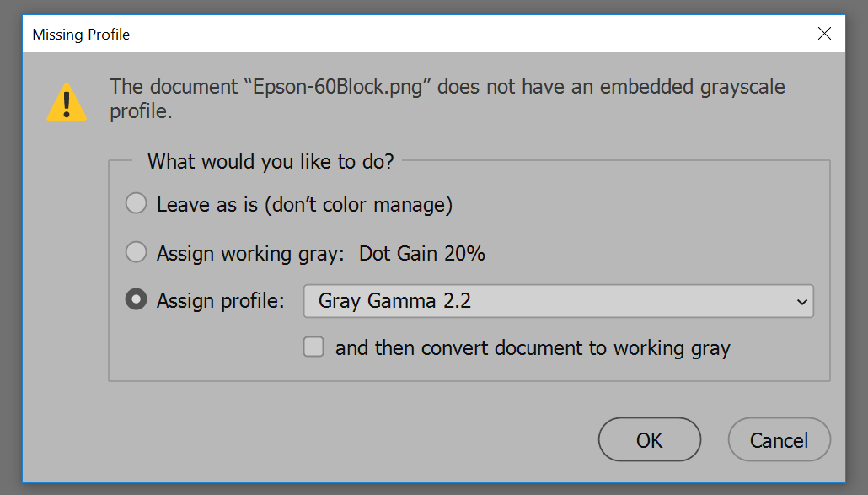The height and width of the screenshot is (495, 868).
Task: Confirm the dialog with the OK button
Action: pyautogui.click(x=650, y=439)
